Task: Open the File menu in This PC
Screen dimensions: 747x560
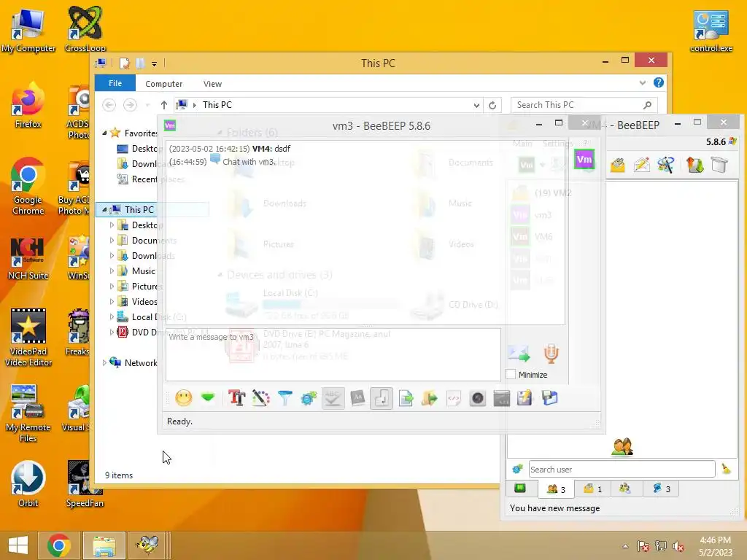Action: click(115, 83)
